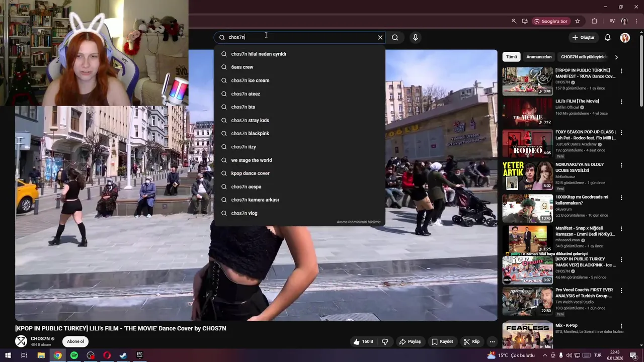Open options for 1000Kitap Goodreads video
This screenshot has width=644, height=362.
[621, 198]
